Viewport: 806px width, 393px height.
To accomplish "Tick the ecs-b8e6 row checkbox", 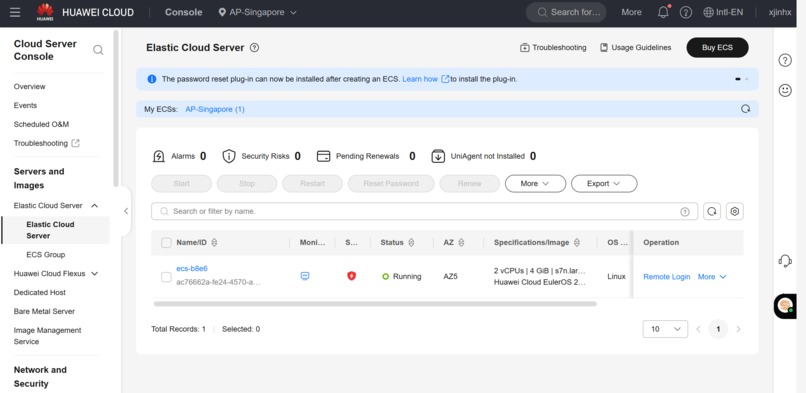I will (x=166, y=277).
